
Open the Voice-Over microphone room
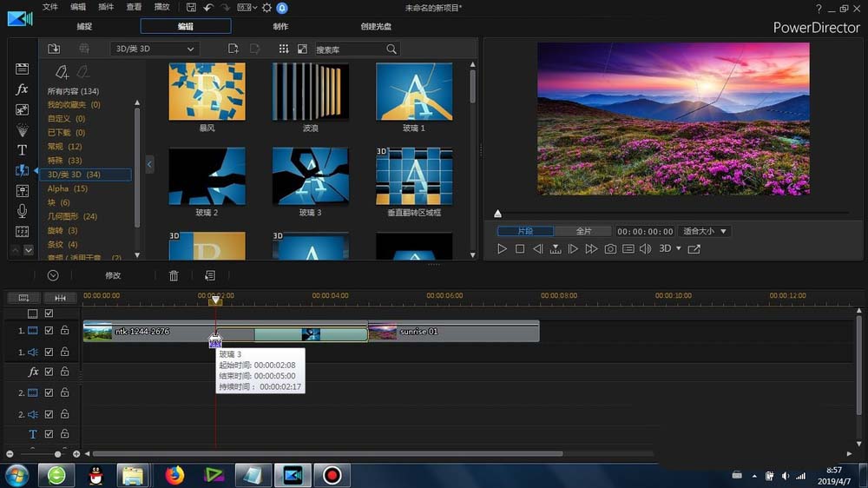coord(23,211)
